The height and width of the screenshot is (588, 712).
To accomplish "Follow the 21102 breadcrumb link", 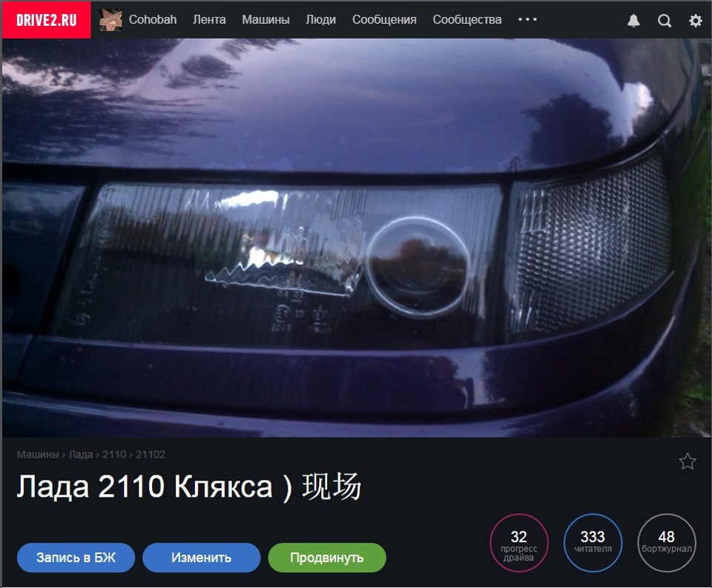I will (151, 455).
